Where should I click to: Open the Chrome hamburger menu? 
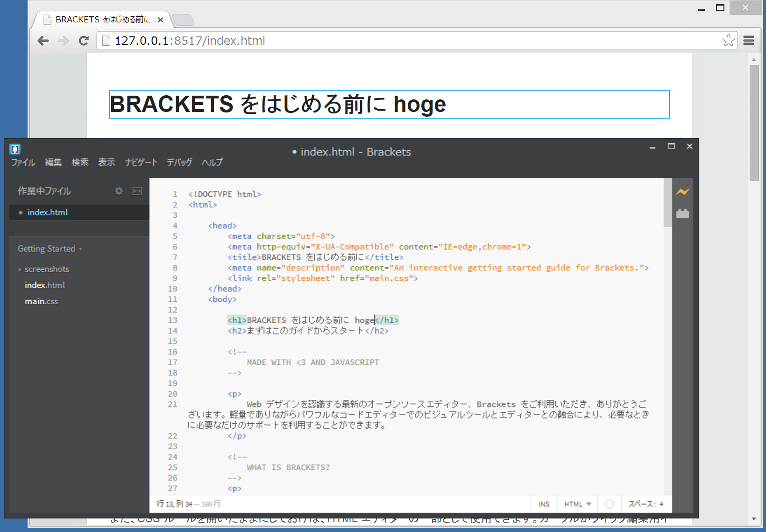(x=749, y=41)
